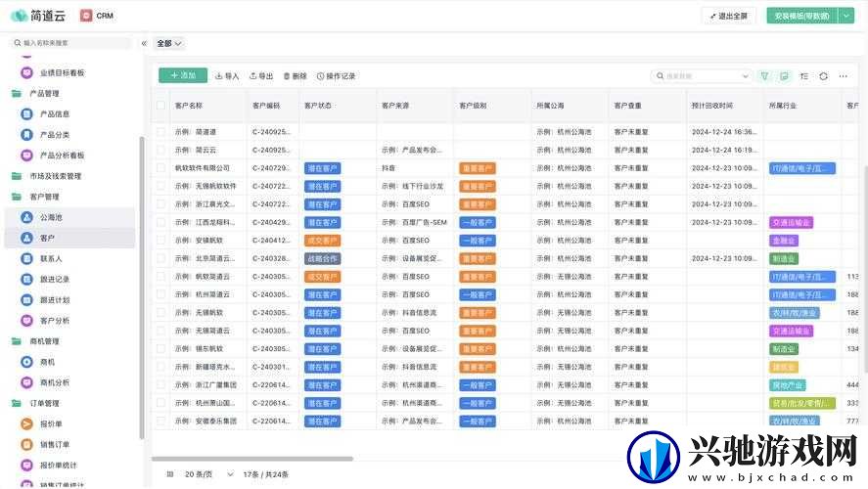The image size is (868, 489).
Task: Click the horizontal scrollbar under the table
Action: coord(252,459)
